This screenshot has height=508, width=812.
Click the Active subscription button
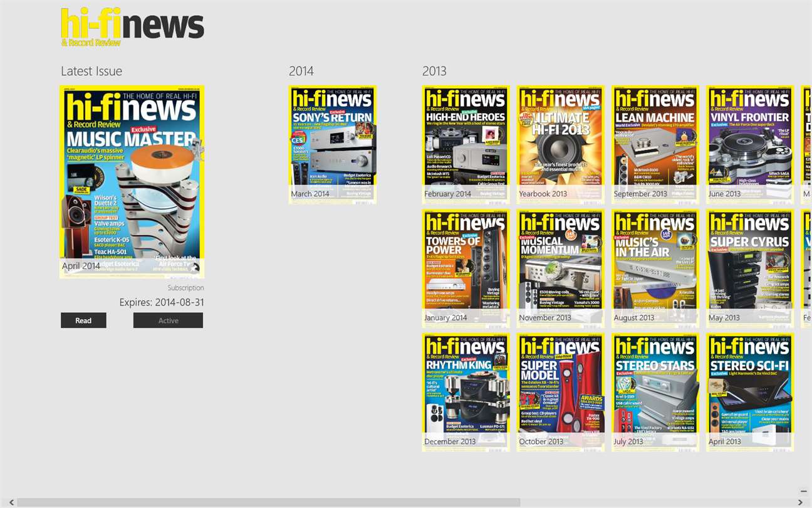[x=168, y=320]
